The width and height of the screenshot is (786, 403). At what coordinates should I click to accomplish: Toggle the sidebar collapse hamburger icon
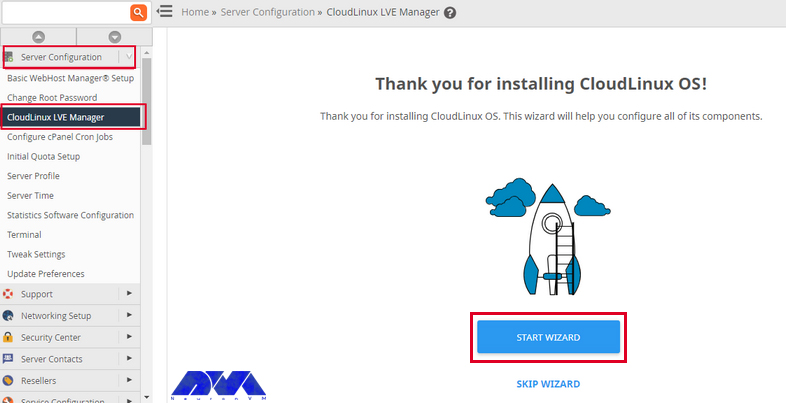[164, 11]
